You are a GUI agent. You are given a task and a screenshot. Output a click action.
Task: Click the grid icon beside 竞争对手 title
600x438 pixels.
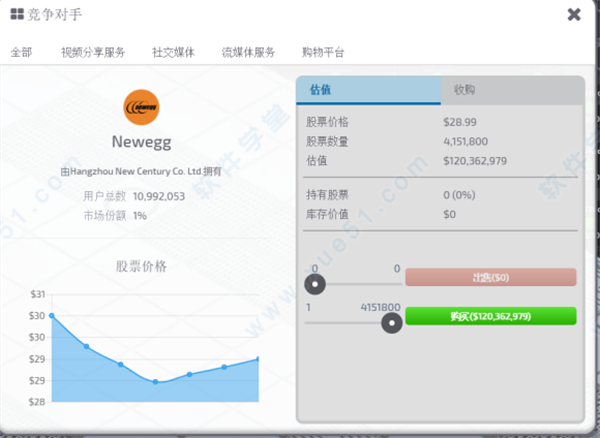click(17, 14)
